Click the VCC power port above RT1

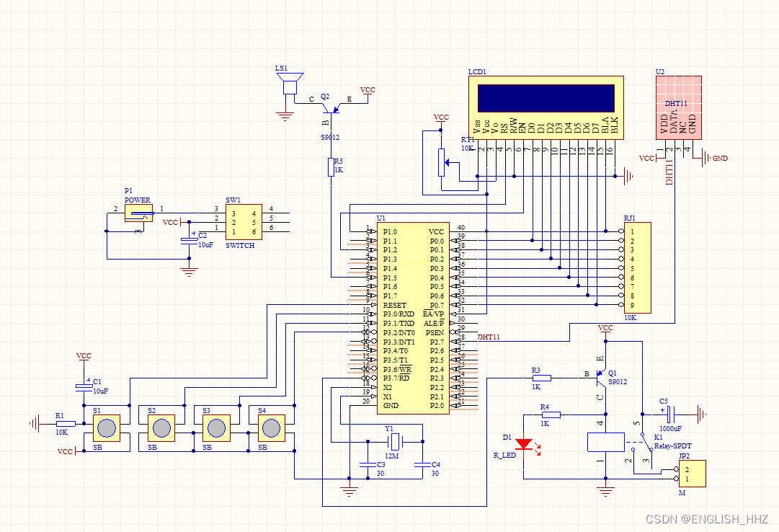click(x=441, y=120)
